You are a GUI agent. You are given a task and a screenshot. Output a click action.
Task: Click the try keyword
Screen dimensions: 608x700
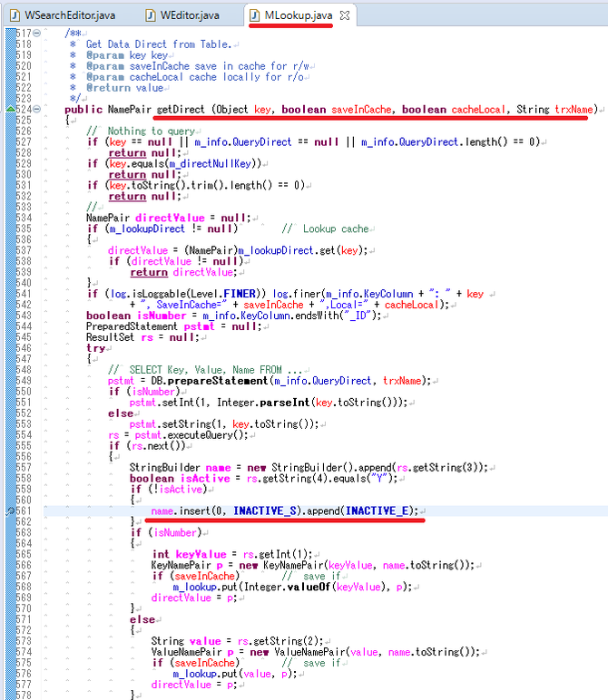[x=95, y=348]
